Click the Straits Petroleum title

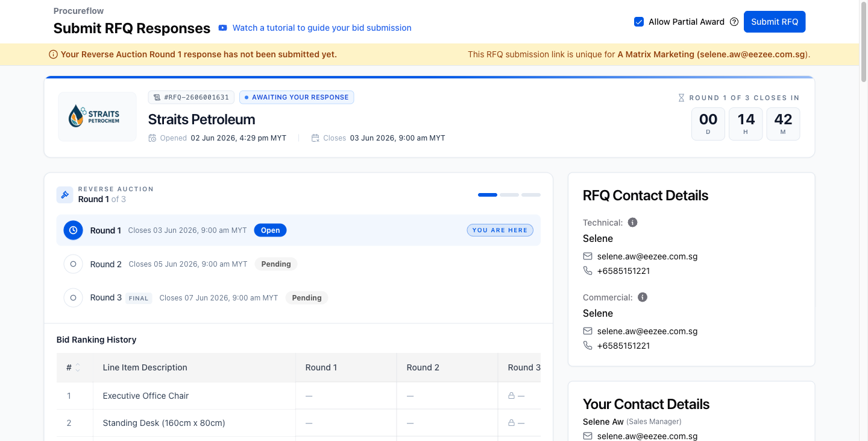tap(201, 119)
